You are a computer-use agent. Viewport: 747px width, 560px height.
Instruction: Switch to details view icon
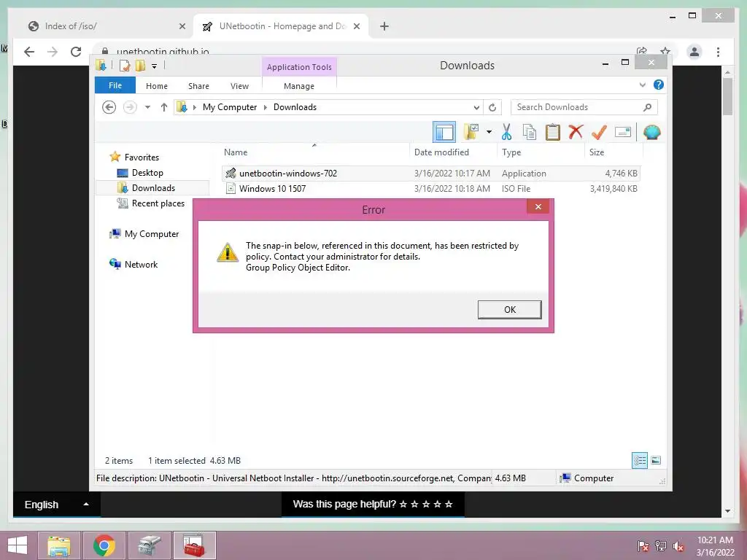point(639,460)
